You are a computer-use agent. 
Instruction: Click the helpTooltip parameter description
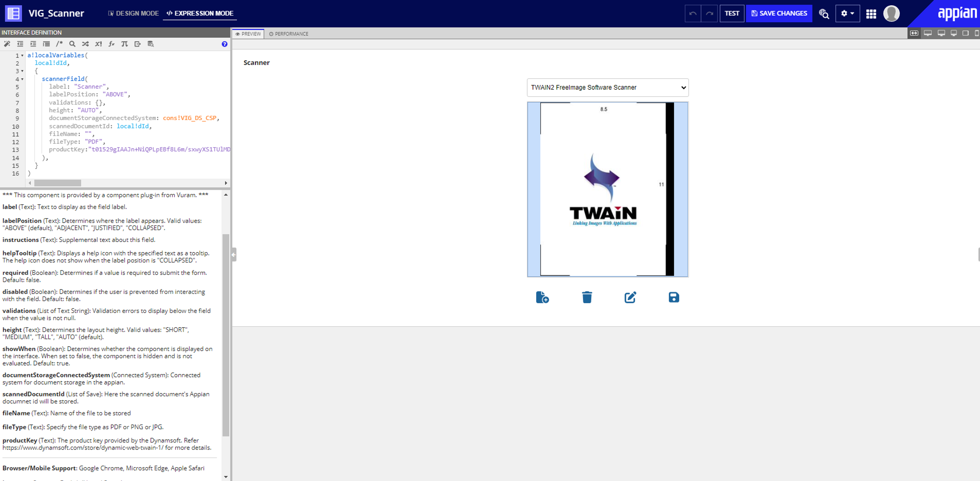[x=106, y=257]
